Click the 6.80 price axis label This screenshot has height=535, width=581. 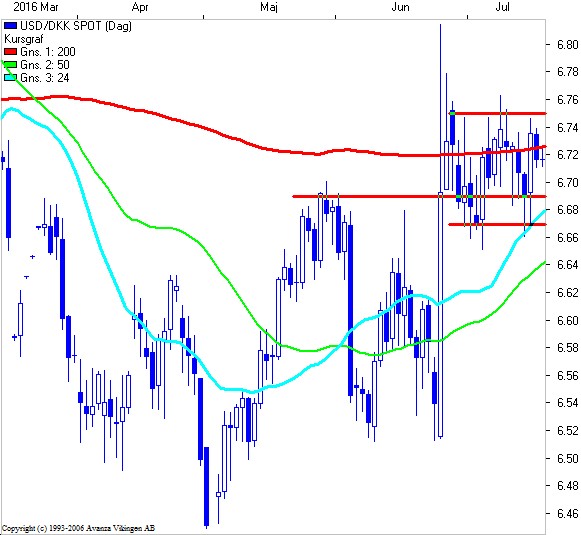coord(568,45)
